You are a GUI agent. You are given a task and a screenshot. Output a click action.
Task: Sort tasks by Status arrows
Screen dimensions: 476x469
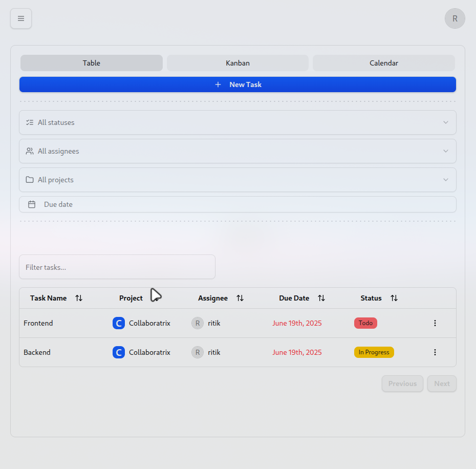click(394, 298)
